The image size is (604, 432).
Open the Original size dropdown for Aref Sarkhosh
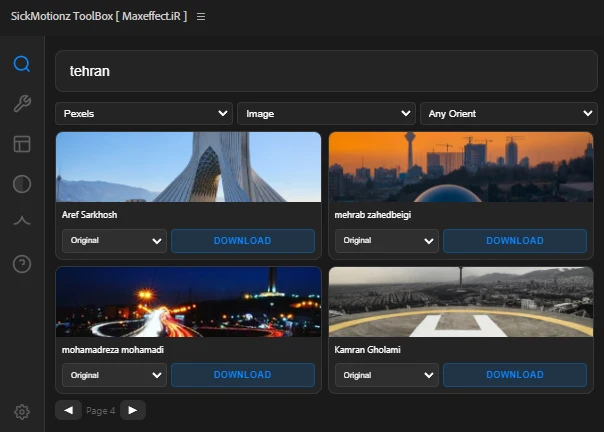click(x=114, y=241)
